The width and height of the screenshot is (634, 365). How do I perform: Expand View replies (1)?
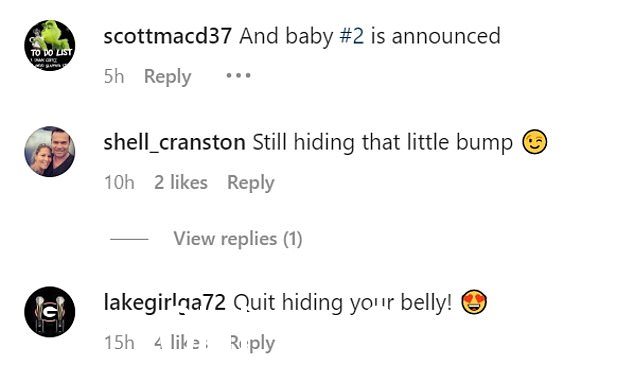[x=238, y=238]
